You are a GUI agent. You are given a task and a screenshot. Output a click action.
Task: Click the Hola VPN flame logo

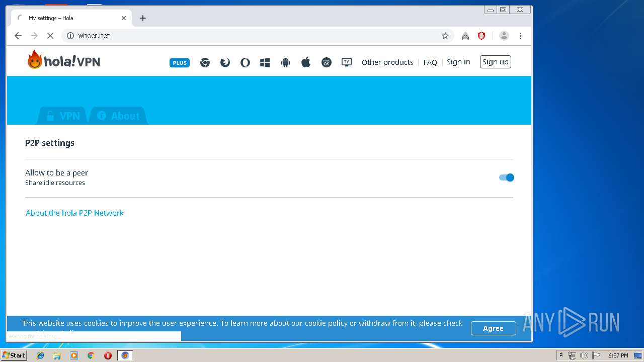tap(63, 60)
